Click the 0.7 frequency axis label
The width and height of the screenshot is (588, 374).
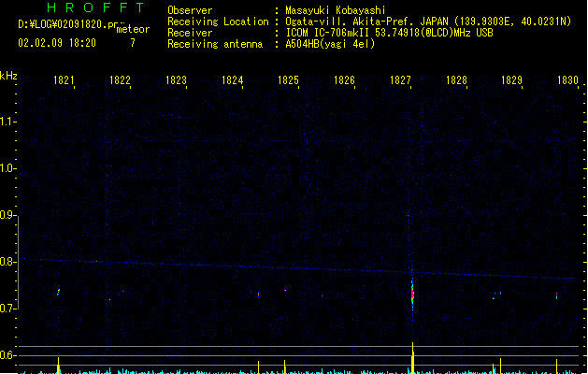click(7, 309)
